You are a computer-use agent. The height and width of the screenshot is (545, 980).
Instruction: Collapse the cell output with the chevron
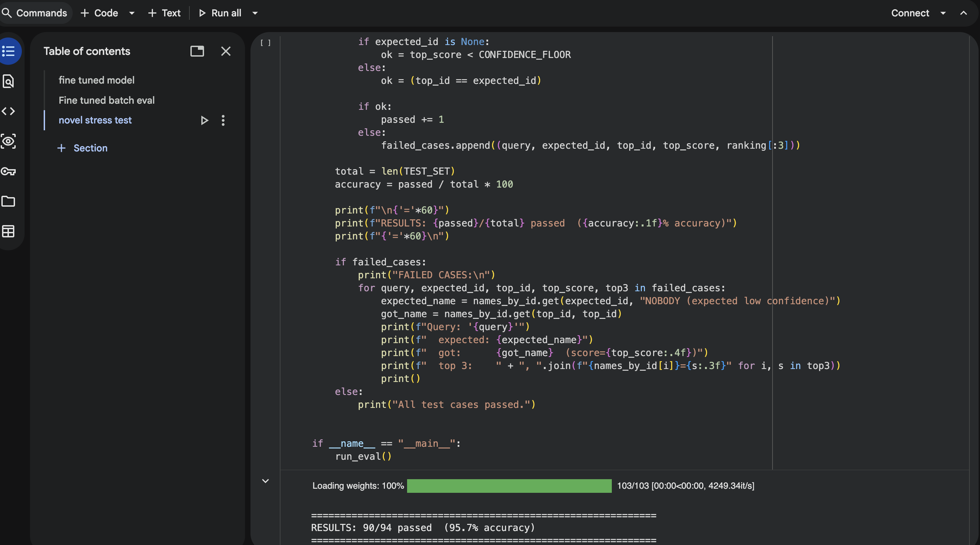coord(265,481)
